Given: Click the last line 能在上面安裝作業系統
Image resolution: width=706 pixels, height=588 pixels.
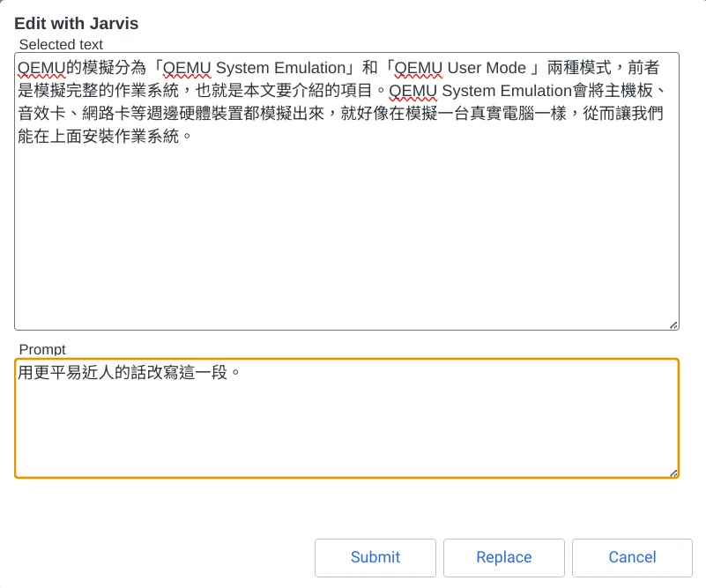Looking at the screenshot, I should pos(97,137).
